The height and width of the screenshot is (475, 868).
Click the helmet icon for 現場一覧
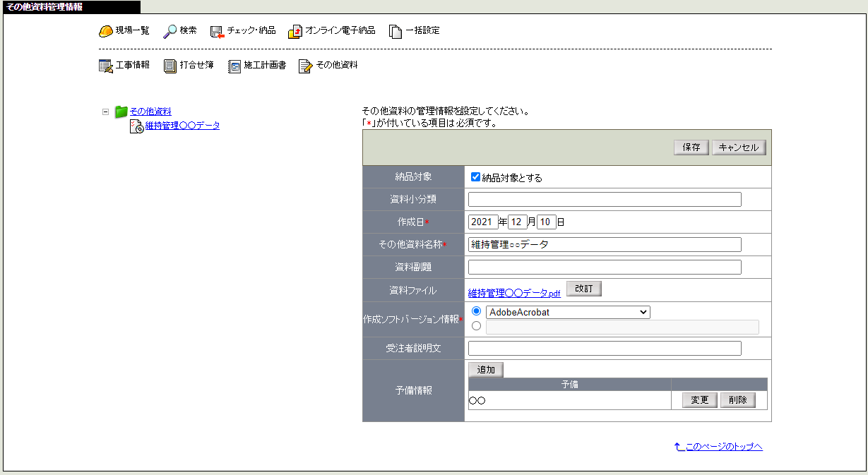coord(106,31)
